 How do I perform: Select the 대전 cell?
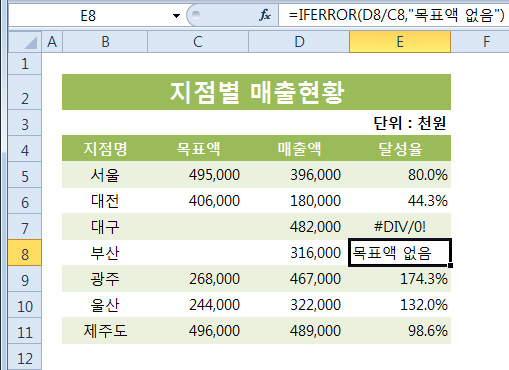(x=105, y=201)
